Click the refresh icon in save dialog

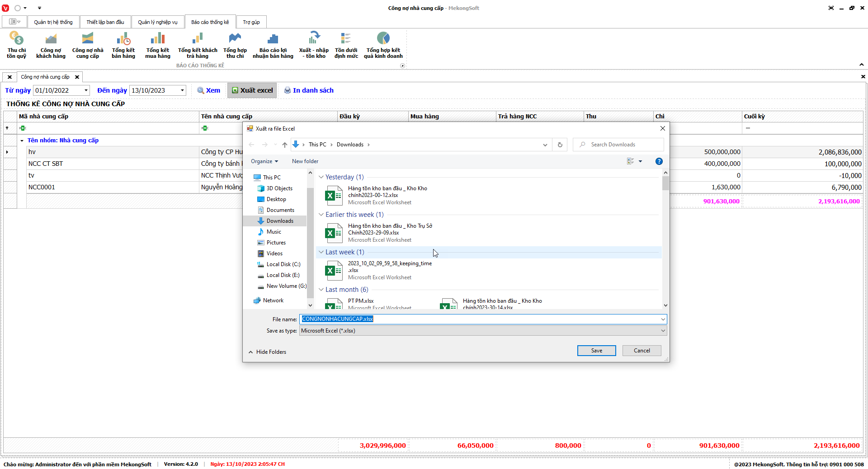coord(560,145)
